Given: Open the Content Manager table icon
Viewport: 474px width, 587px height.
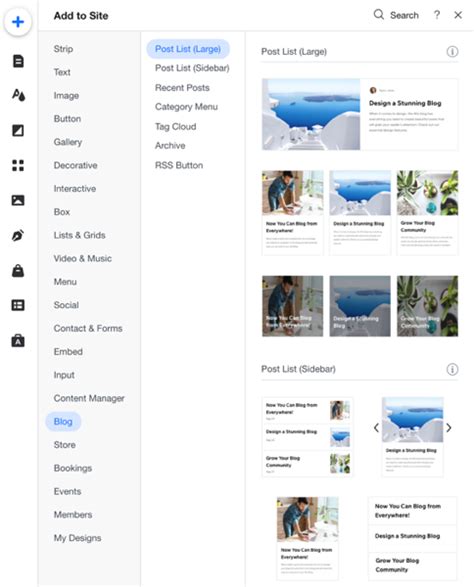Looking at the screenshot, I should click(x=18, y=305).
